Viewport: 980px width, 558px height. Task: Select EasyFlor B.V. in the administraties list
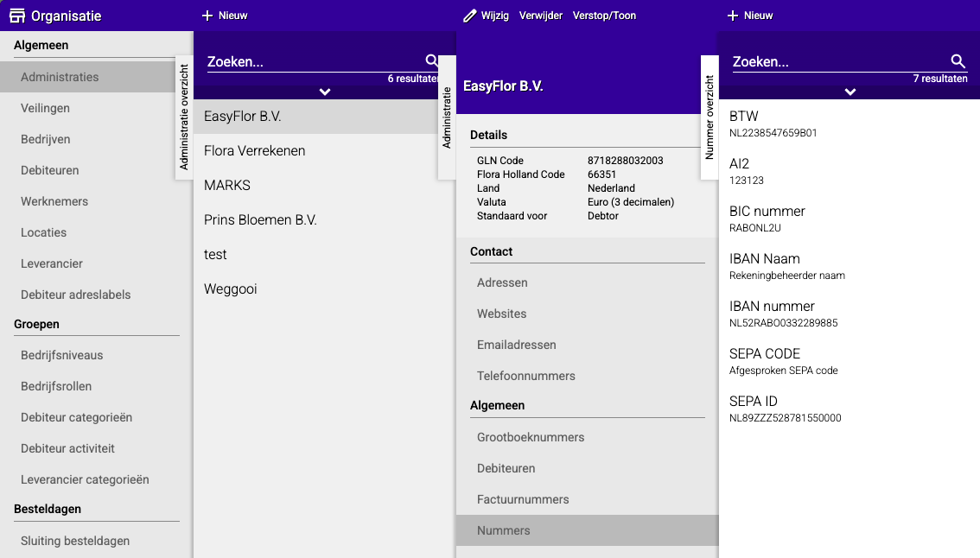[x=315, y=117]
